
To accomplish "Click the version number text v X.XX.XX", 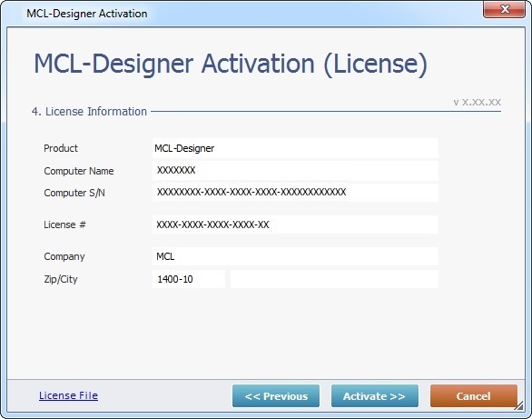I will click(477, 102).
